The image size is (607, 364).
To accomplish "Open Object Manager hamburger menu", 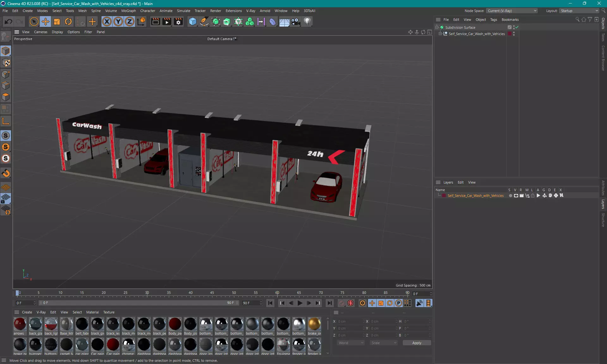I will 438,20.
